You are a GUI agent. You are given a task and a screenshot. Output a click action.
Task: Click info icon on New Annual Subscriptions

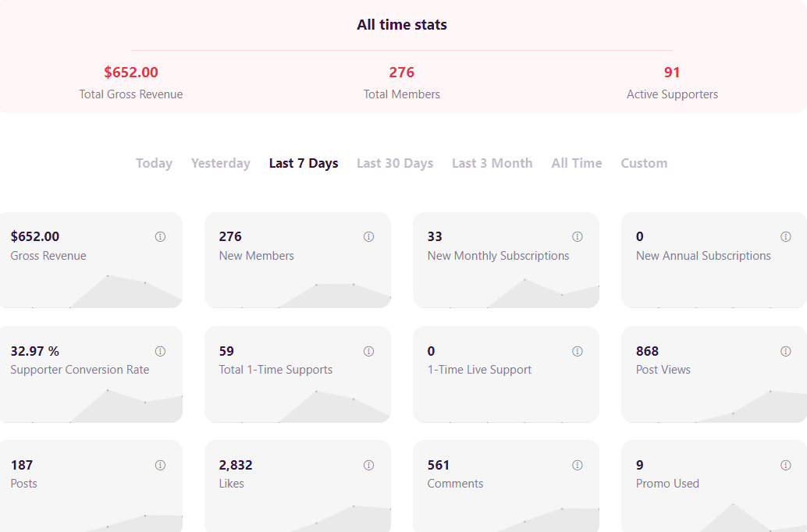click(785, 236)
